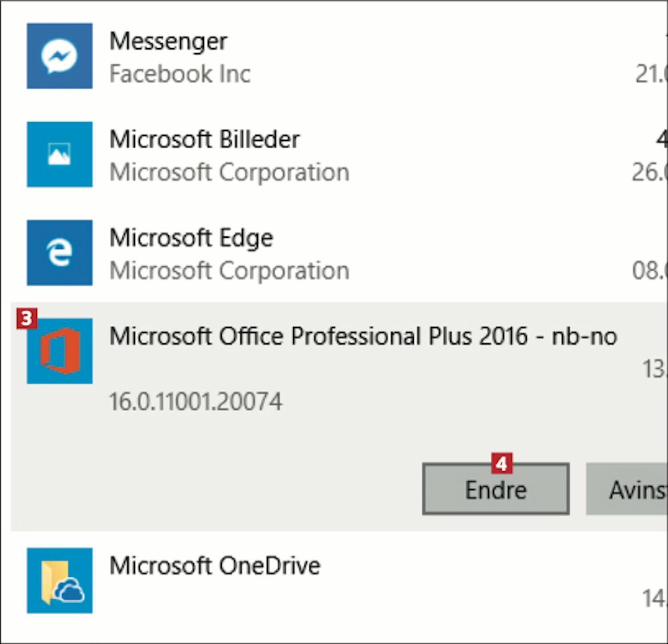Click Microsoft Corporation under Microsoft Edge
668x644 pixels.
[229, 271]
